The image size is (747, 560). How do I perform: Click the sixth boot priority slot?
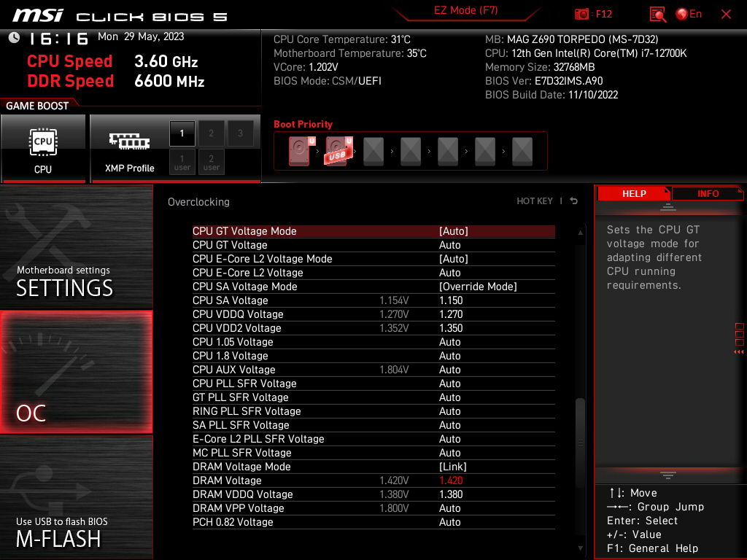tap(485, 152)
